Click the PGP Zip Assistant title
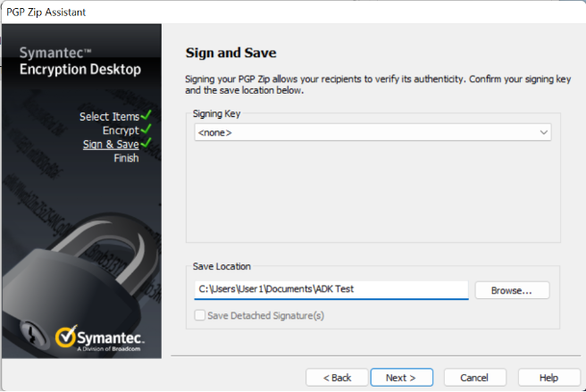The height and width of the screenshot is (392, 586). tap(46, 13)
